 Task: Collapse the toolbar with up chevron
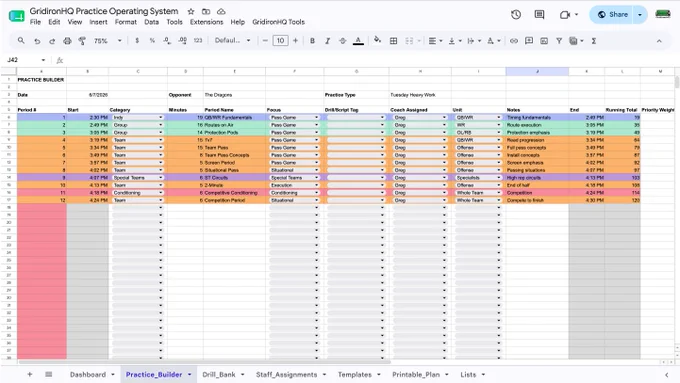tap(659, 41)
